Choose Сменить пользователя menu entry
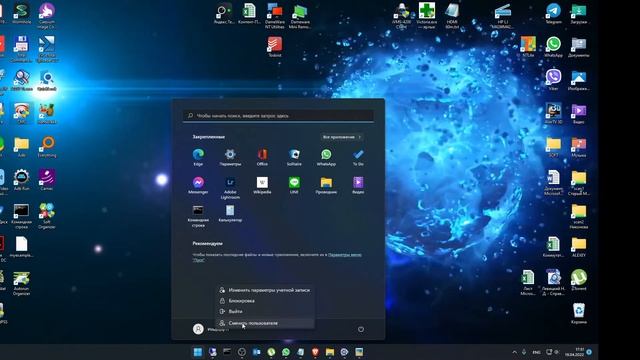Image resolution: width=640 pixels, height=360 pixels. pyautogui.click(x=265, y=323)
